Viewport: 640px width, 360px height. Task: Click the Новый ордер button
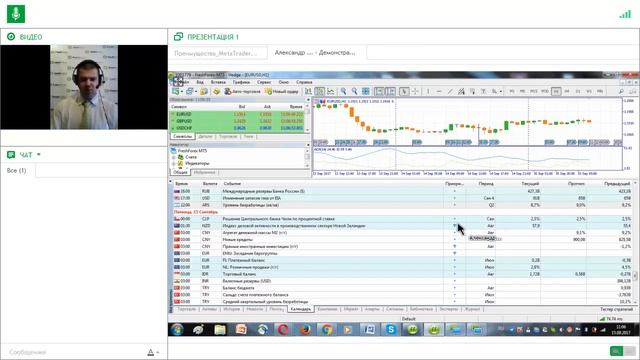point(282,91)
